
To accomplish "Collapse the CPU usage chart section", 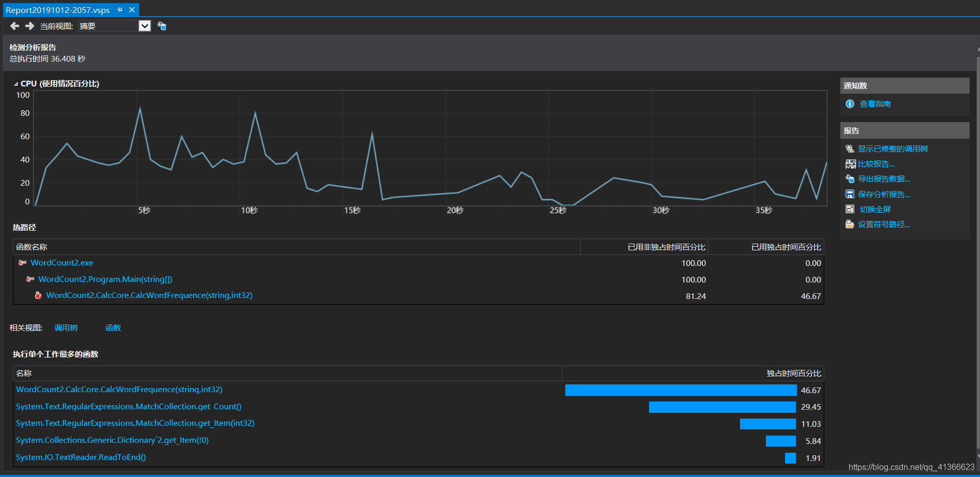I will tap(16, 84).
